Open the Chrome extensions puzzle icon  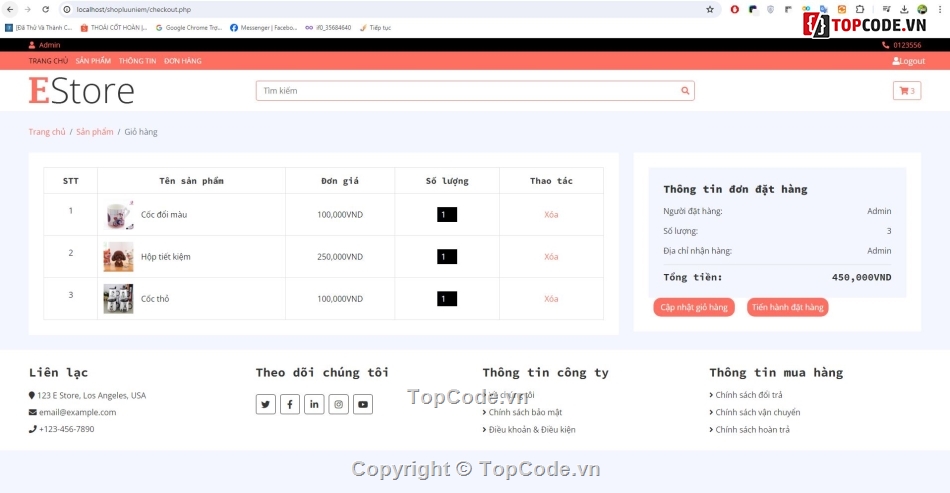pyautogui.click(x=859, y=9)
